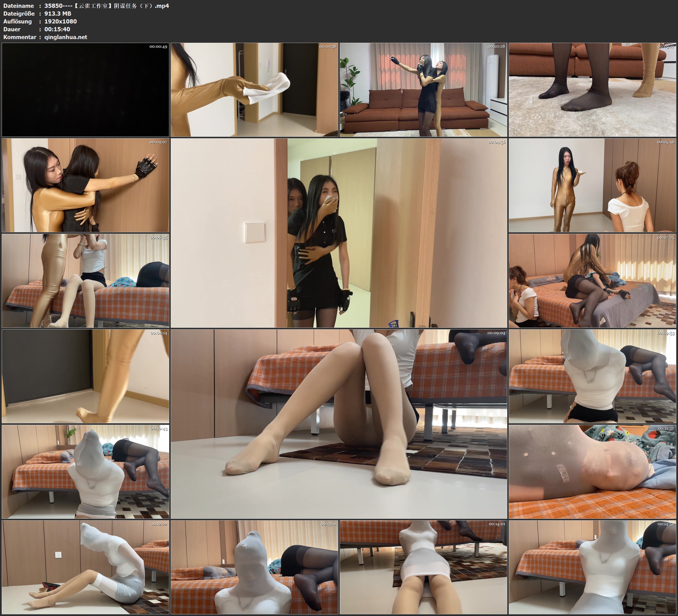Select the thumbnail stamped 00:07:25
Image resolution: width=678 pixels, height=616 pixels.
coord(592,281)
